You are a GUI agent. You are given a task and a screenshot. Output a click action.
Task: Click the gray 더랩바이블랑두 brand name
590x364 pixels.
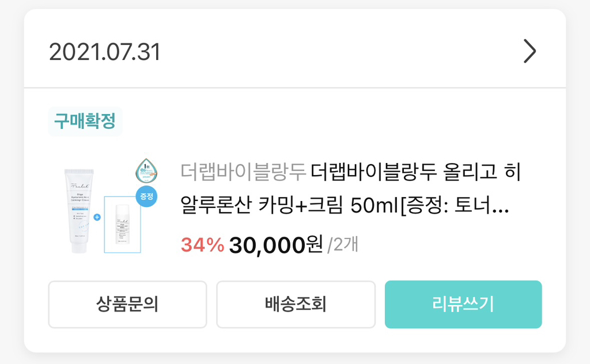[x=242, y=172]
